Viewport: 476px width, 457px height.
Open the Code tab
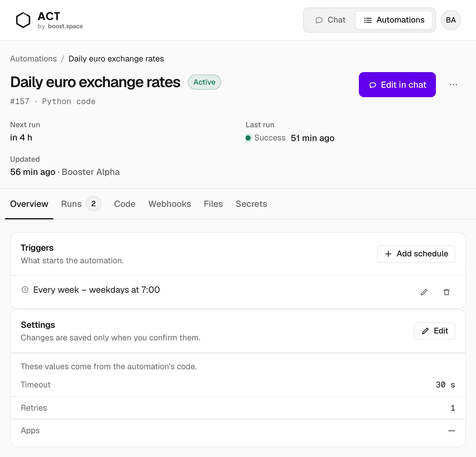pyautogui.click(x=125, y=204)
